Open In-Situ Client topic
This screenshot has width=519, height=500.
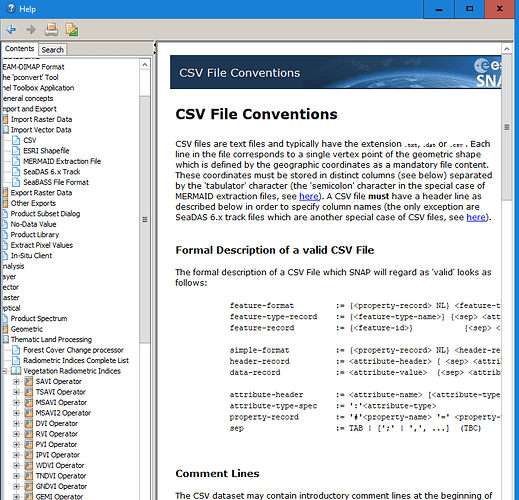point(31,256)
